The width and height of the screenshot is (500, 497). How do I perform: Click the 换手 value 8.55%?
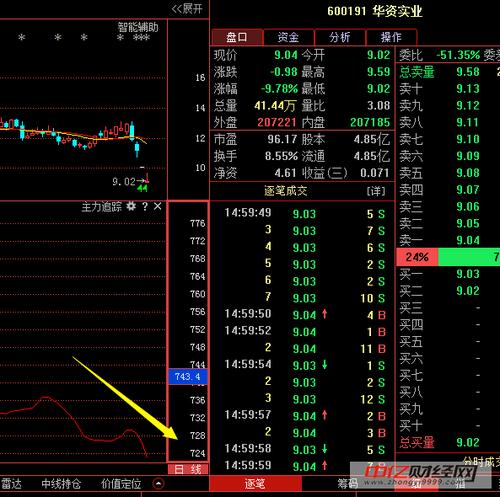click(281, 156)
